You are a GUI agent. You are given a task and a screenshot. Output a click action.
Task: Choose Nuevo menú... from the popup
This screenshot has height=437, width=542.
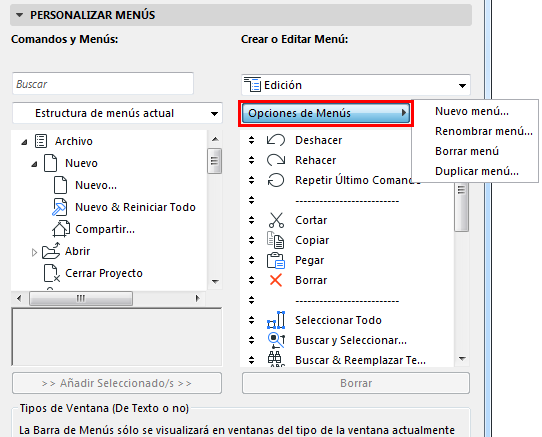coord(471,111)
